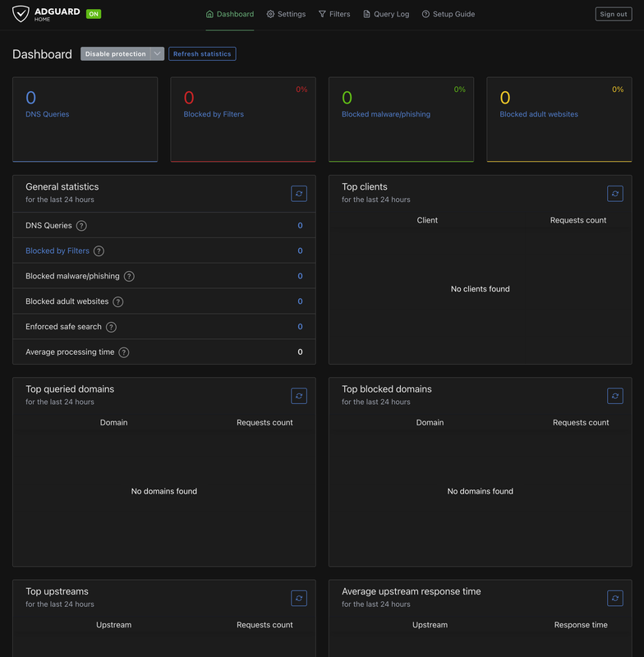644x657 pixels.
Task: Expand the Disable protection dropdown arrow
Action: 156,53
